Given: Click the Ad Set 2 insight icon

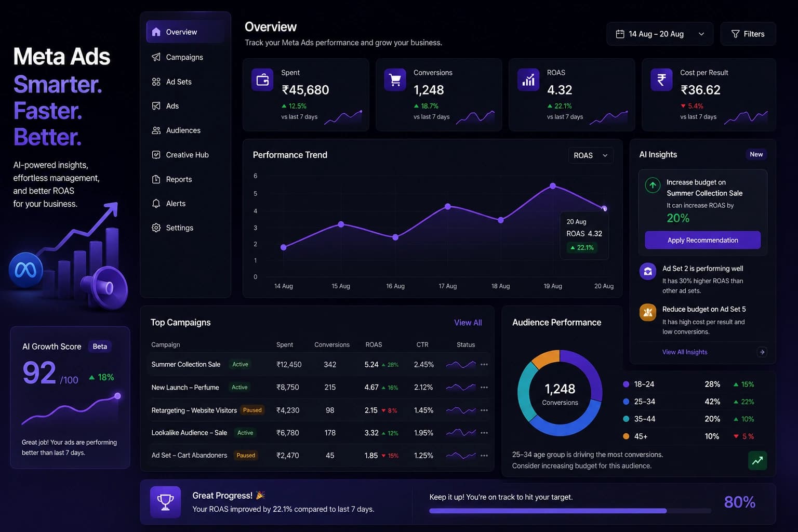Looking at the screenshot, I should 648,271.
